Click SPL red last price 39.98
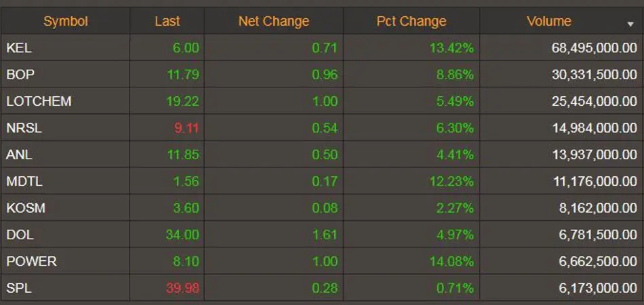This screenshot has width=644, height=305. [182, 289]
